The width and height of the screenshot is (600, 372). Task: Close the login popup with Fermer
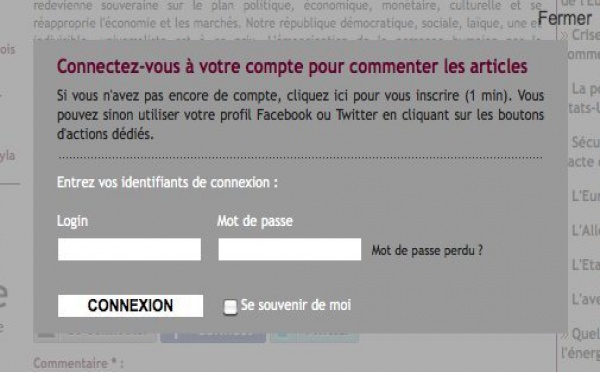[x=564, y=18]
